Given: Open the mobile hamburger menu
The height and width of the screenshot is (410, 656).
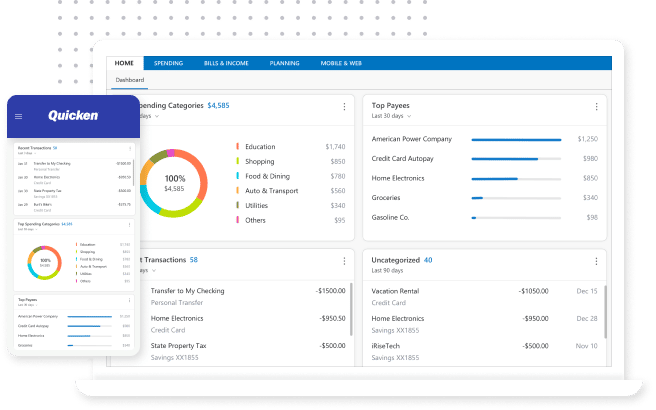Looking at the screenshot, I should click(x=18, y=116).
